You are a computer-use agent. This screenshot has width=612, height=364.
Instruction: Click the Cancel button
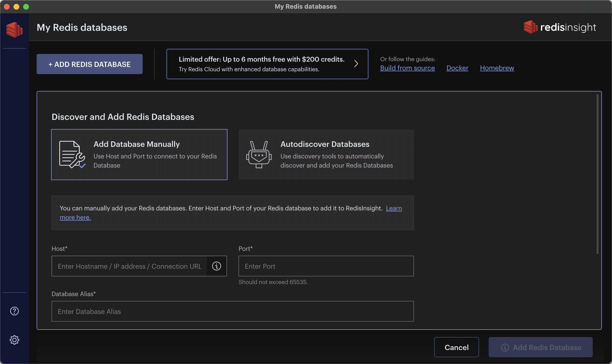click(x=456, y=347)
